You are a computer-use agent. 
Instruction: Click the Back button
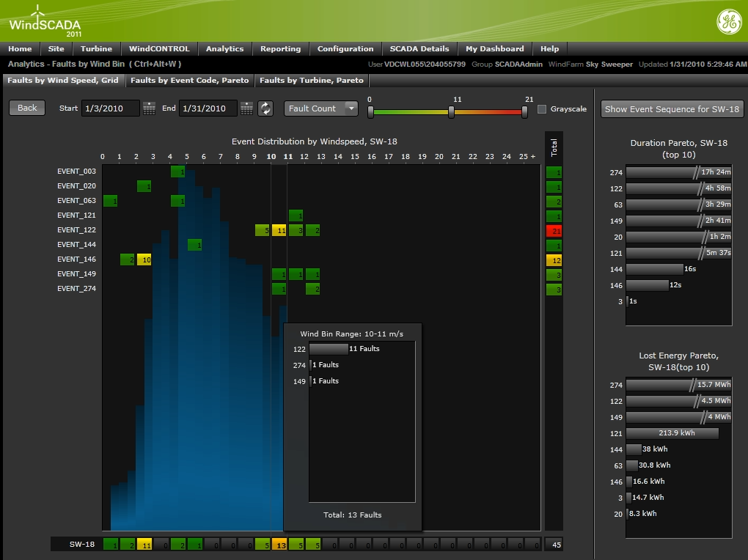[27, 108]
